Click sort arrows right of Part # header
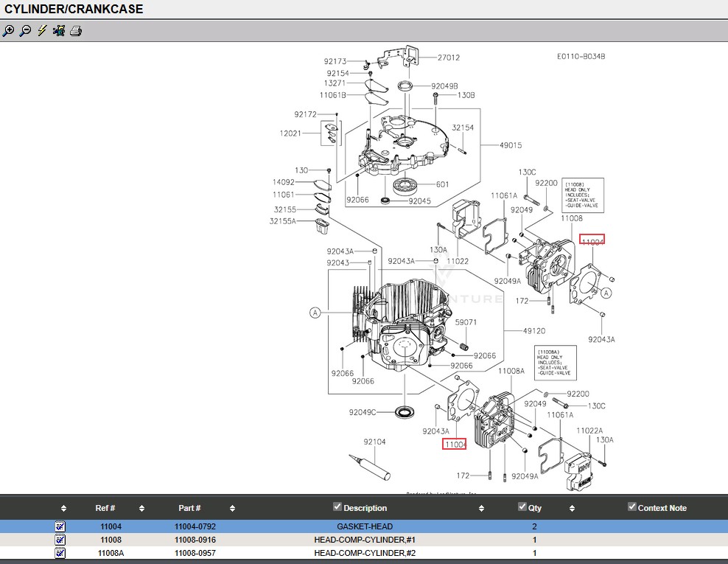The image size is (728, 564). click(232, 509)
